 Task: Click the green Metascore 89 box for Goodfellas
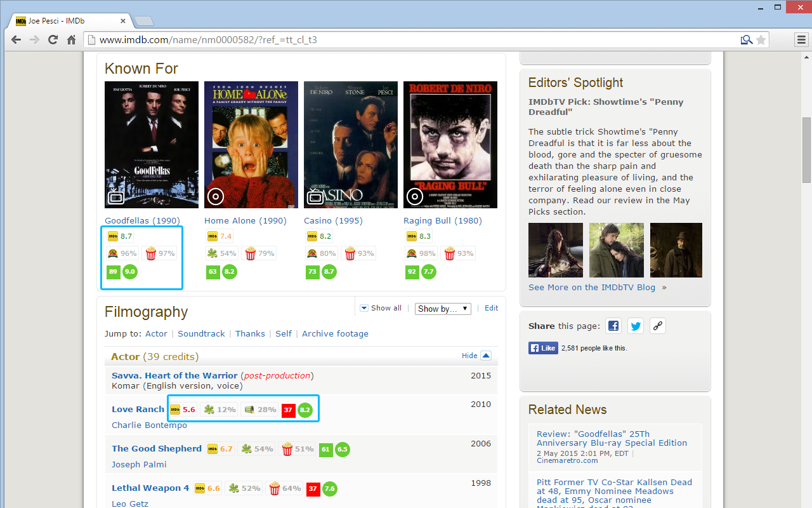(114, 272)
